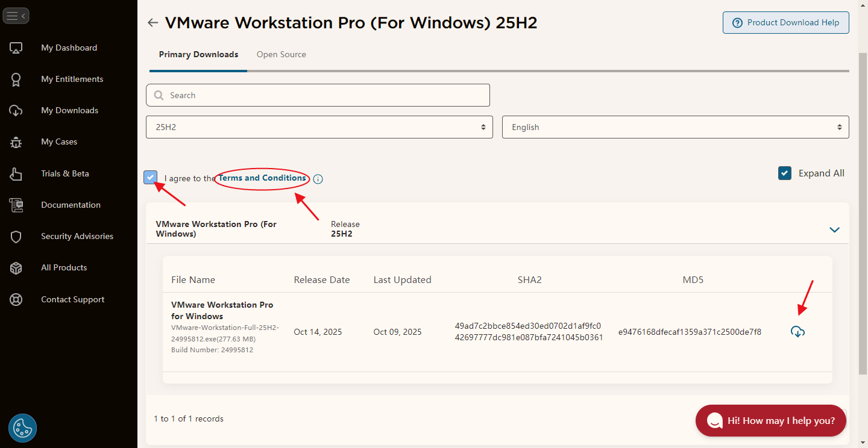The width and height of the screenshot is (868, 448).
Task: Click the My Downloads cloud icon
Action: [16, 111]
